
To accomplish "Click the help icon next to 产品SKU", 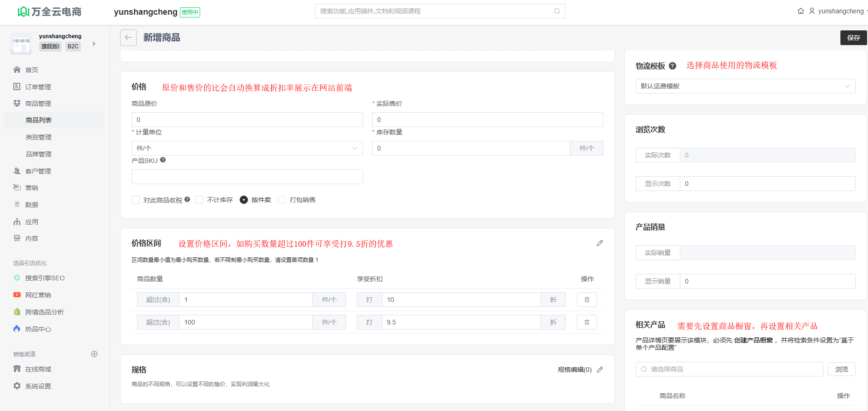I will [x=163, y=160].
